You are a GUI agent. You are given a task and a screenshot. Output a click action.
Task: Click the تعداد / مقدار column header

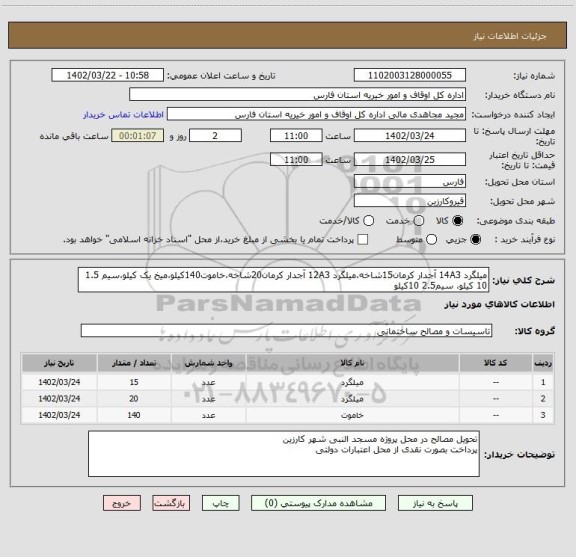(x=134, y=363)
